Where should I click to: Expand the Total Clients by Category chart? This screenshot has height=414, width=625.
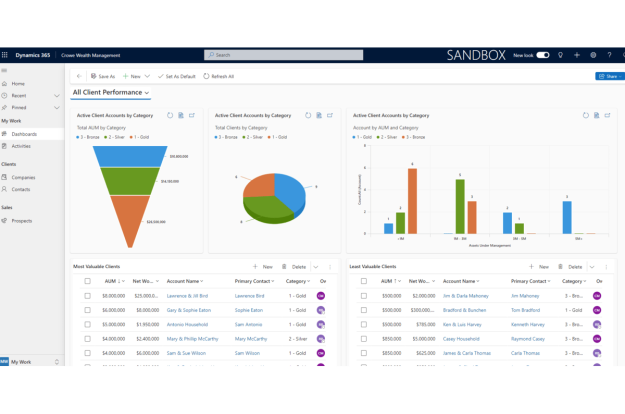click(x=330, y=116)
